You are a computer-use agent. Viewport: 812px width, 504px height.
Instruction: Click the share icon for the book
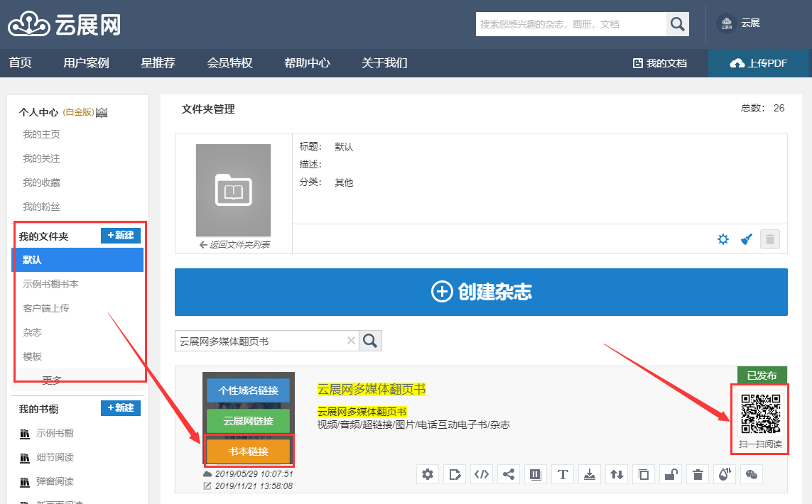tap(509, 474)
